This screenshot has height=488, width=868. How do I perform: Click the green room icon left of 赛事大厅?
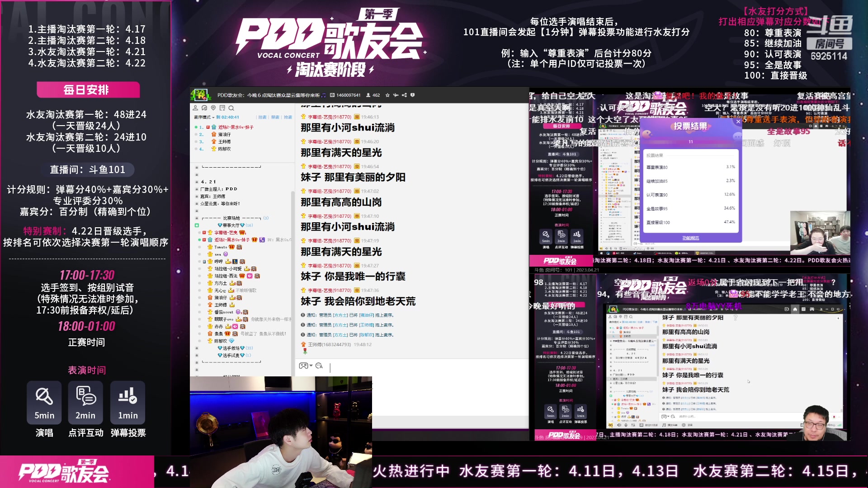197,225
